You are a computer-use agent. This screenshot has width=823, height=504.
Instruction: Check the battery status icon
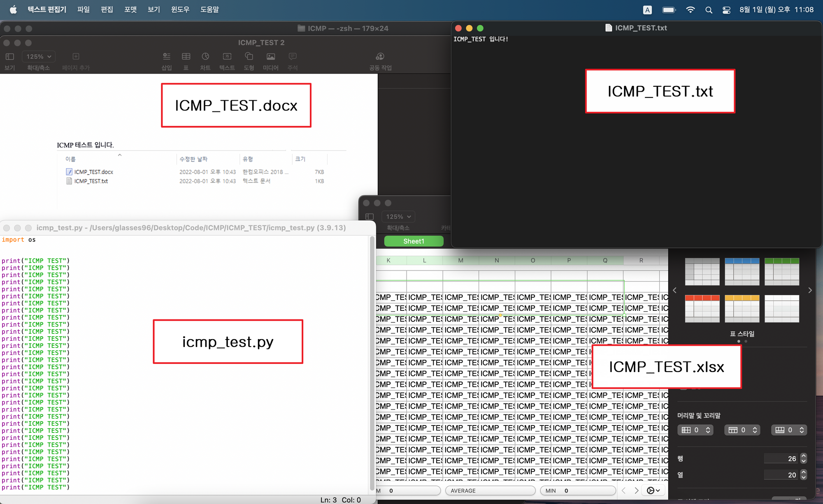tap(669, 10)
